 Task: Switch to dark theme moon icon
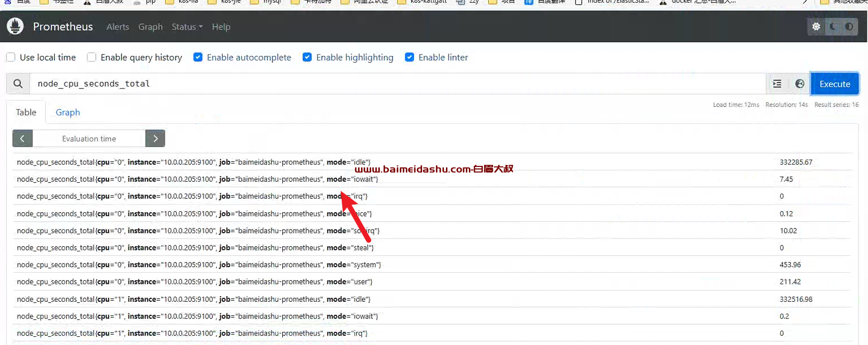[x=833, y=26]
